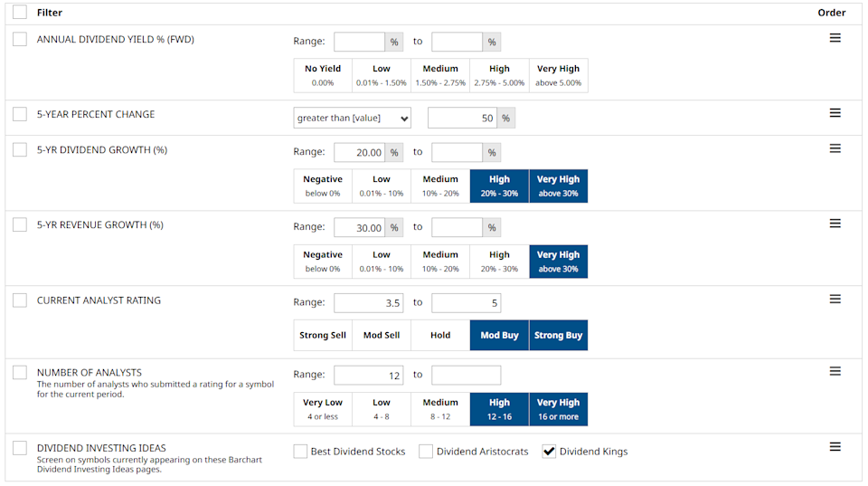Image resolution: width=868 pixels, height=486 pixels.
Task: Click reorder handle for 5-Yr Revenue Growth
Action: pos(835,224)
